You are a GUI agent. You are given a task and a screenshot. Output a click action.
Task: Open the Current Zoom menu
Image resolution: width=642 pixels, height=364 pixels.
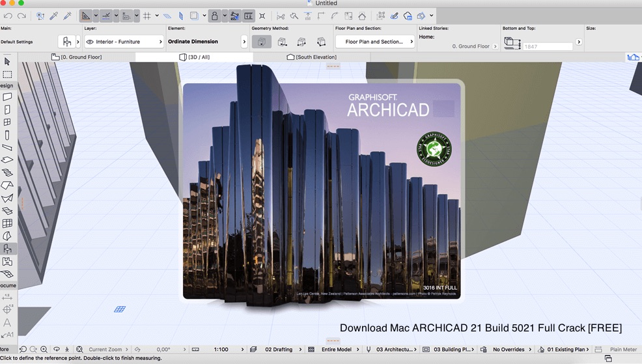pos(108,349)
